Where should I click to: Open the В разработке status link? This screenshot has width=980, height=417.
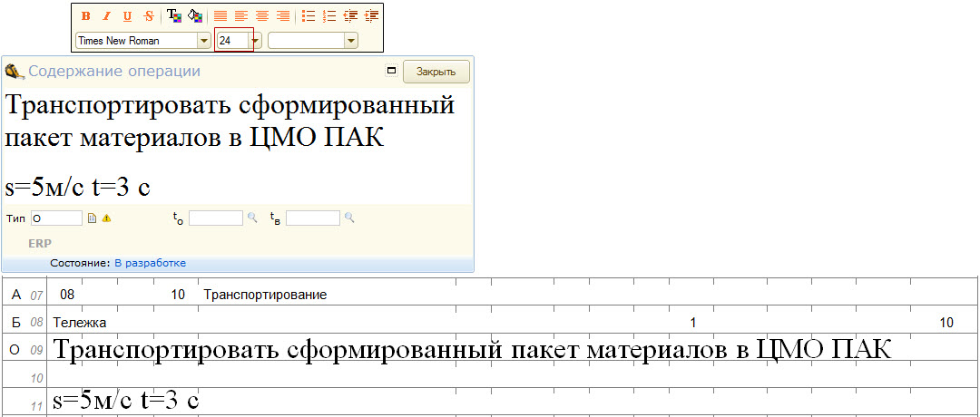point(150,263)
